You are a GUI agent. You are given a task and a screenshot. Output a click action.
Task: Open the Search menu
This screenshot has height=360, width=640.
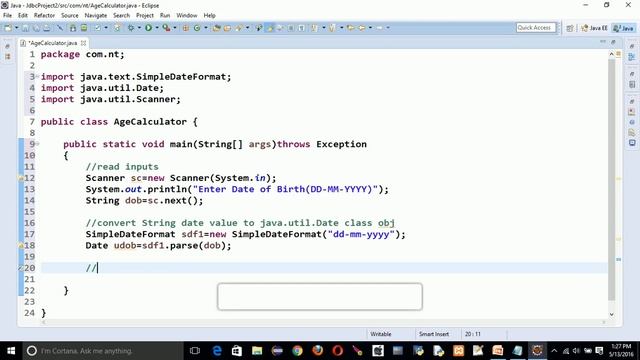pos(121,16)
